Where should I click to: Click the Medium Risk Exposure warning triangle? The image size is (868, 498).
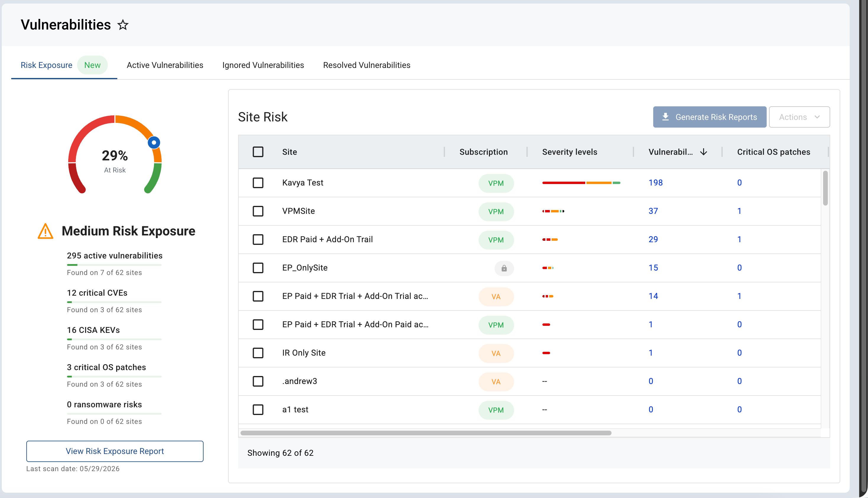click(x=45, y=231)
